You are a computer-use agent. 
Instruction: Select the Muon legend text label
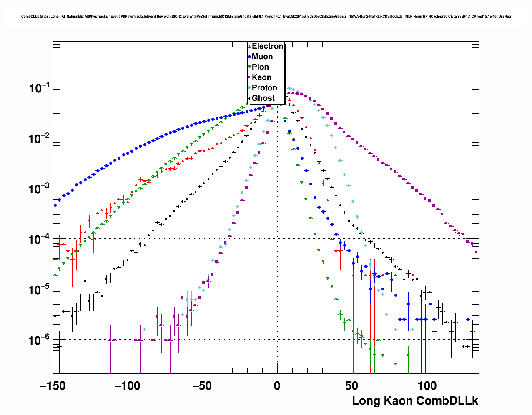(262, 57)
